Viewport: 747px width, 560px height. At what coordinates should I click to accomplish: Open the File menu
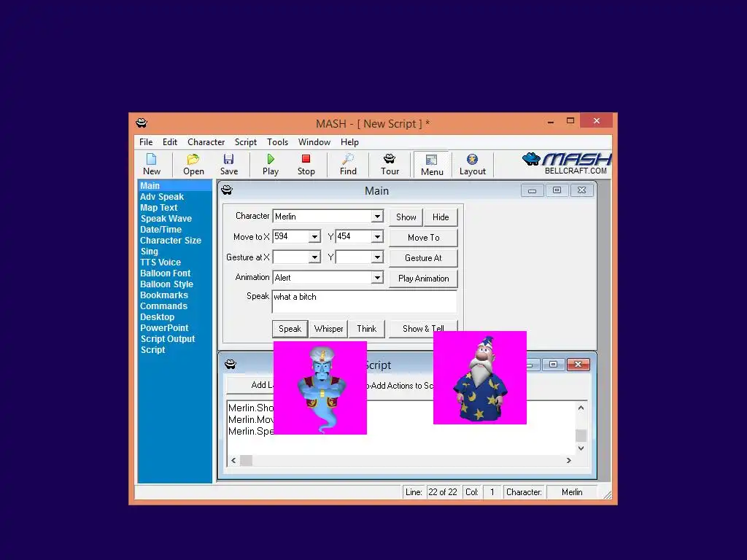click(x=146, y=142)
